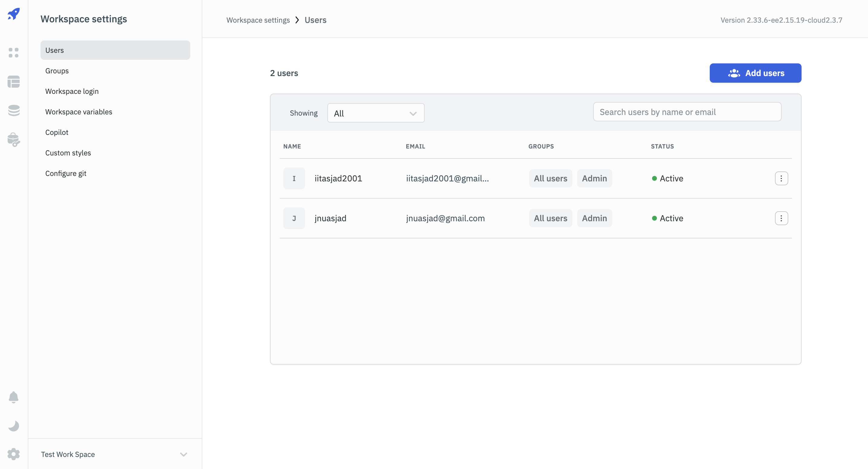Click the settings gear icon bottom left
This screenshot has height=469, width=868.
tap(14, 454)
